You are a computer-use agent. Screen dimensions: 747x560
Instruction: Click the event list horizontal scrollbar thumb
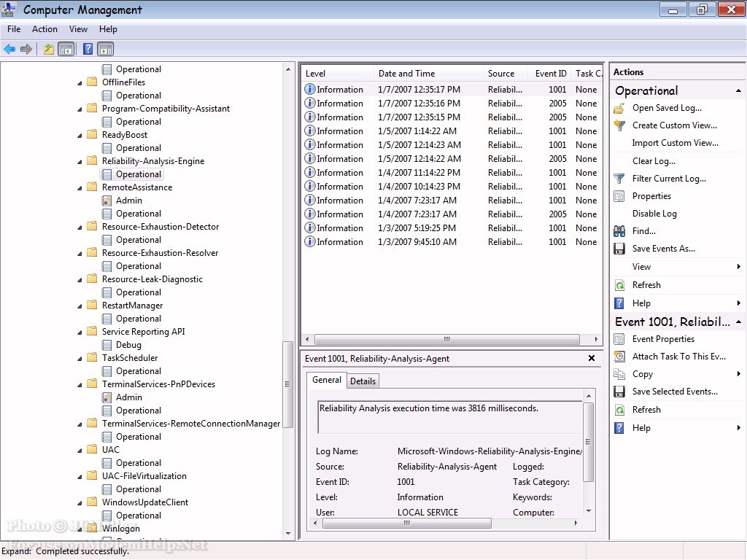447,340
